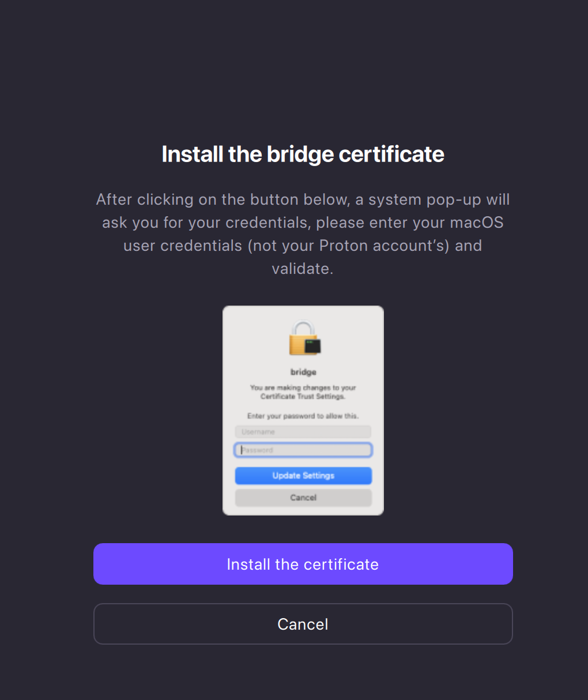
Task: Click the word macOS in the description
Action: click(477, 223)
